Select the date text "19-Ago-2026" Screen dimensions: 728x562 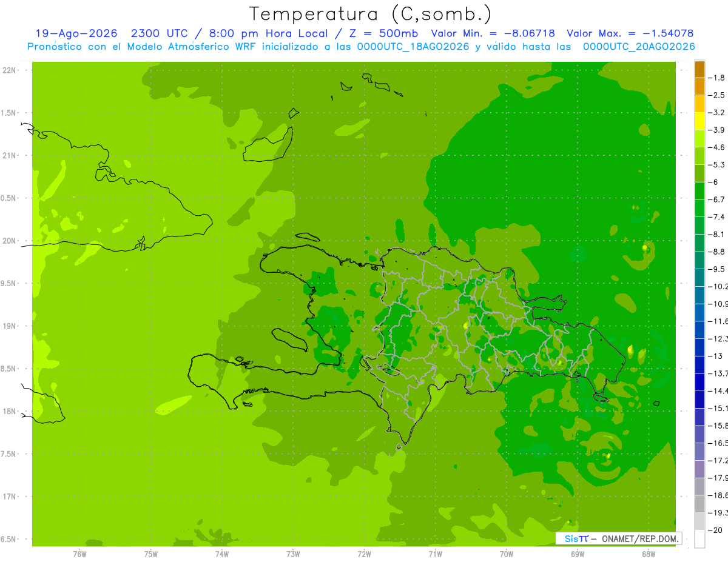(76, 33)
